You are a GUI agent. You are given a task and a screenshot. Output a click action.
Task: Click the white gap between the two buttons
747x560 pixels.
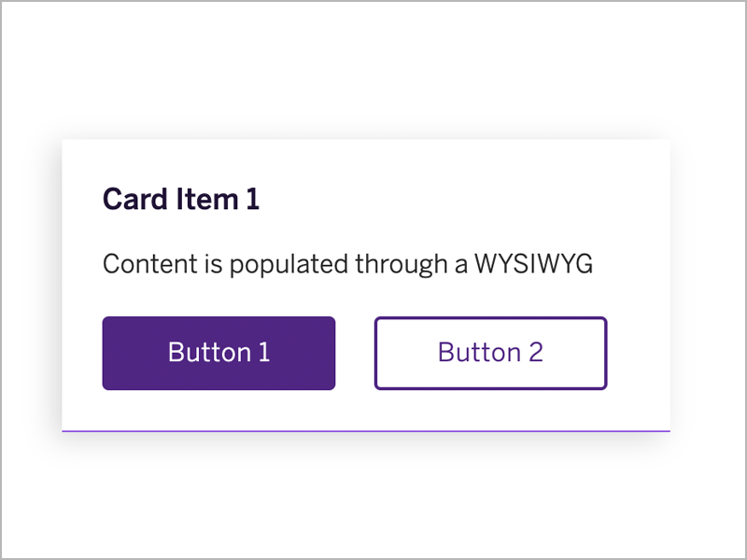(x=355, y=353)
